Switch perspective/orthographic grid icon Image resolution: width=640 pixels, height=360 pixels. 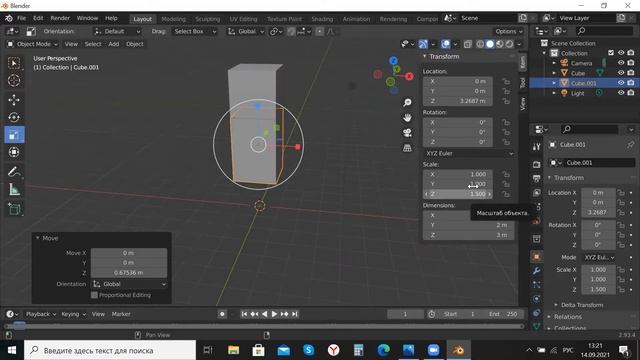(x=407, y=148)
